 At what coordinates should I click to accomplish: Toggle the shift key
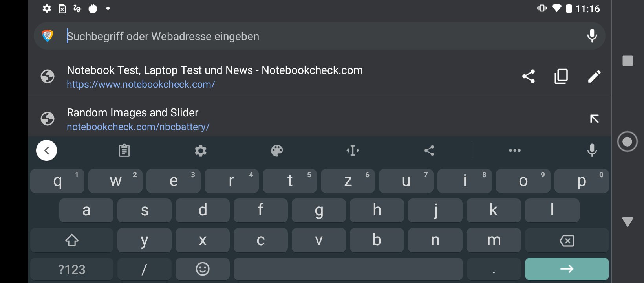72,240
